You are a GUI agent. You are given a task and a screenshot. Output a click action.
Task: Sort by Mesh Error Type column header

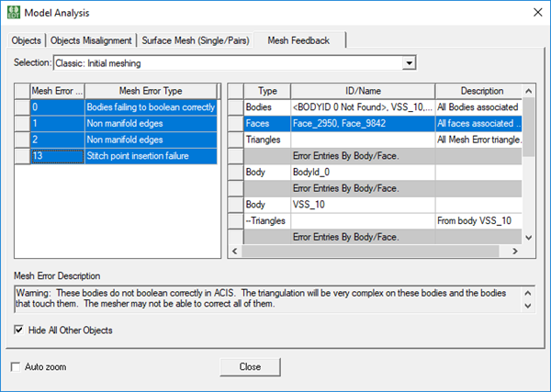click(151, 91)
